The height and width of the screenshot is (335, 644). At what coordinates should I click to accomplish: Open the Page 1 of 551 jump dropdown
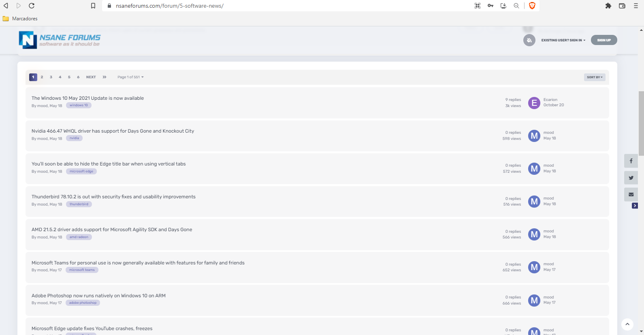(x=130, y=77)
